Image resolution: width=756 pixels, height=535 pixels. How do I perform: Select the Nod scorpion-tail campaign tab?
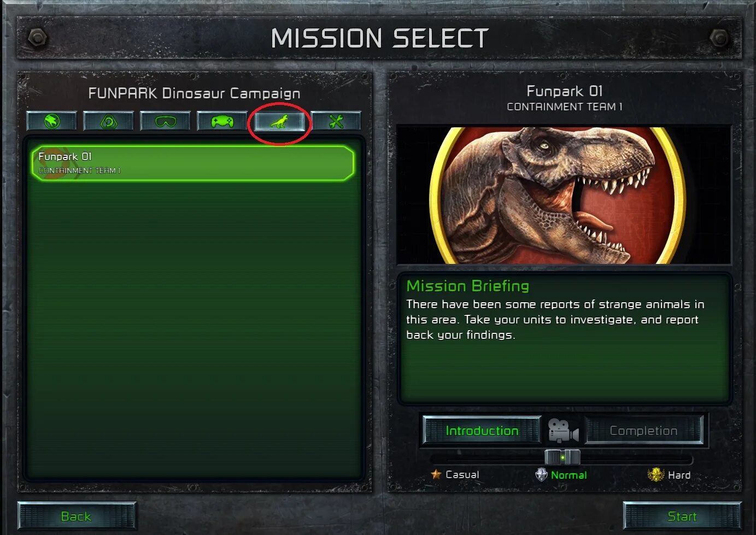[109, 121]
